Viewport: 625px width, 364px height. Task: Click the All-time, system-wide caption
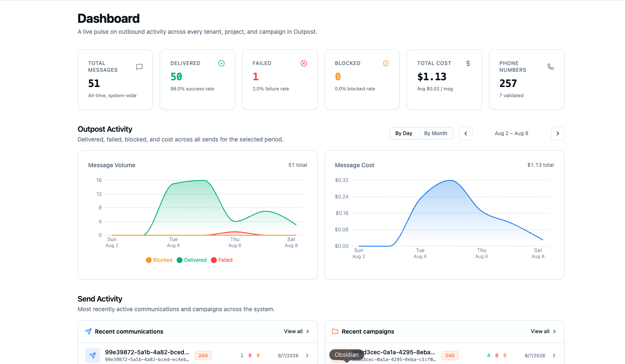click(112, 95)
